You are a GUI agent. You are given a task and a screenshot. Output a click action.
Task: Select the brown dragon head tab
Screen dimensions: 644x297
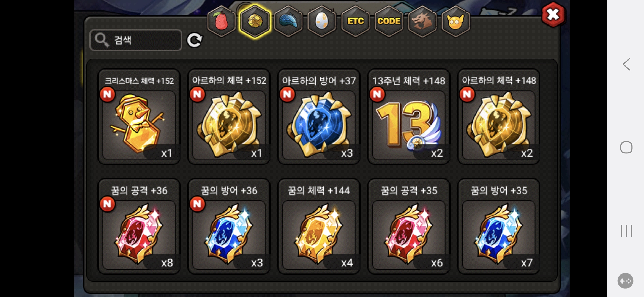point(422,21)
